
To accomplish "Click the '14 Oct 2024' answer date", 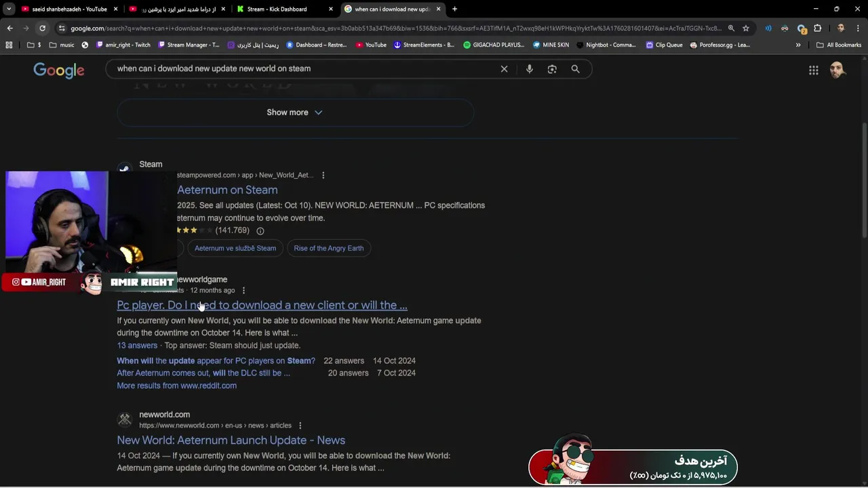I will tap(394, 361).
